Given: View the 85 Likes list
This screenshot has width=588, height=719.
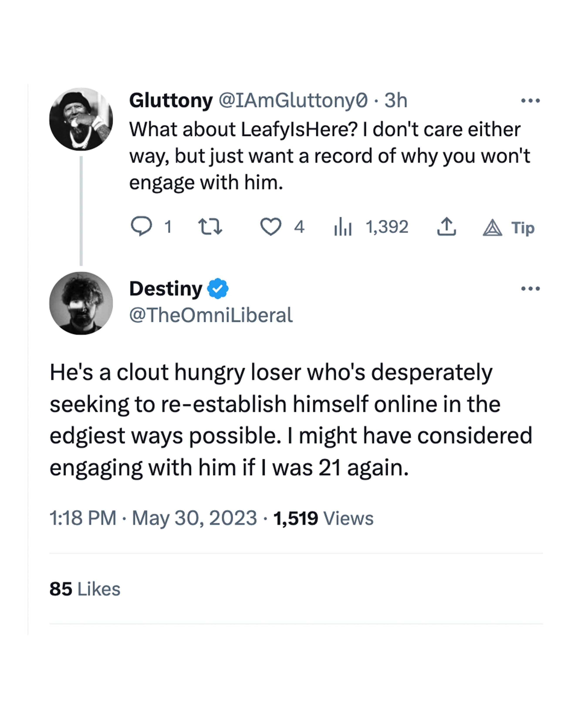Looking at the screenshot, I should coord(85,589).
